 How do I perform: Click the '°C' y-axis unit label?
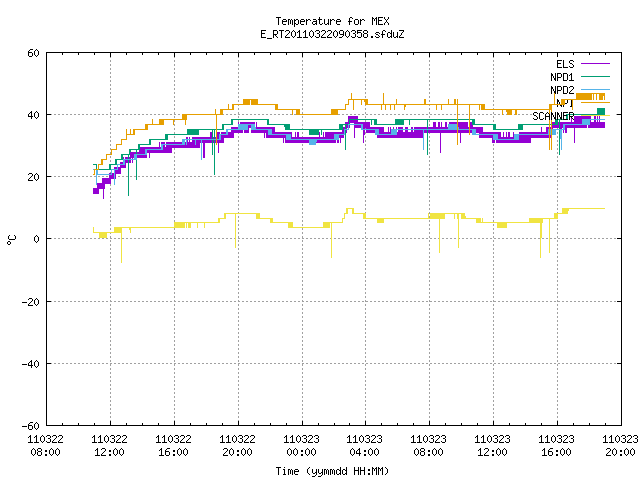click(x=11, y=240)
